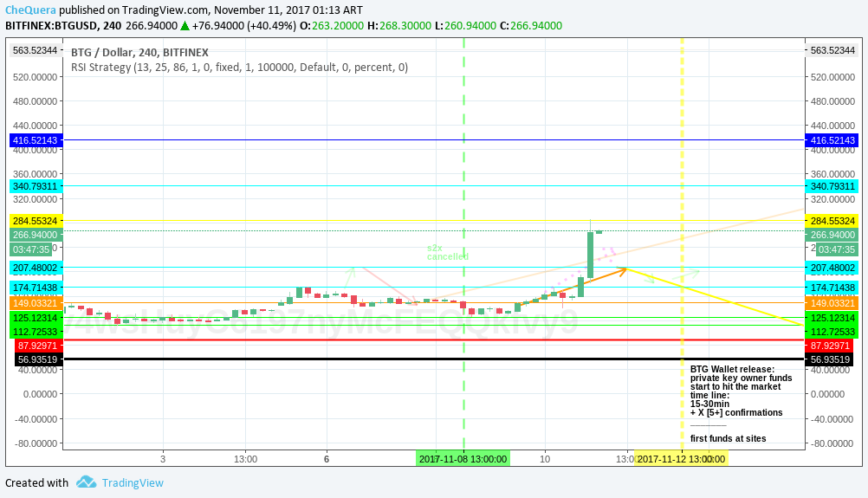This screenshot has width=868, height=498.
Task: Select the left 174.71438 level label
Action: (x=35, y=288)
